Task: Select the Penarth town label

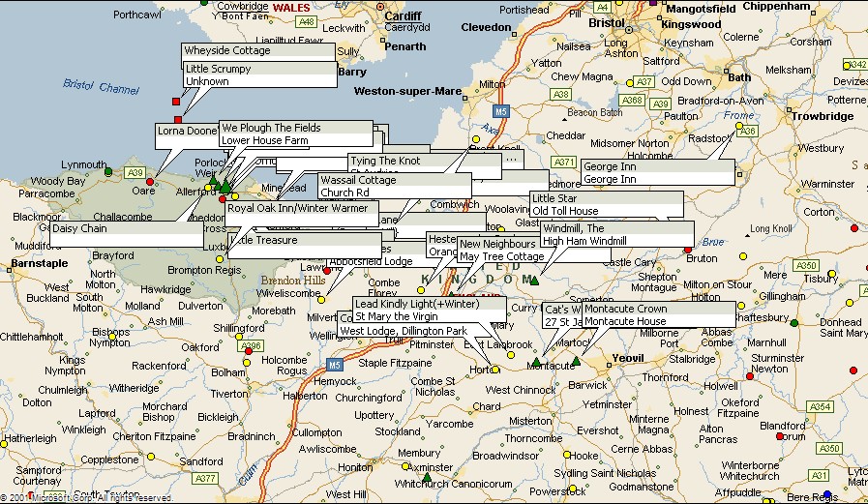Action: coord(405,46)
